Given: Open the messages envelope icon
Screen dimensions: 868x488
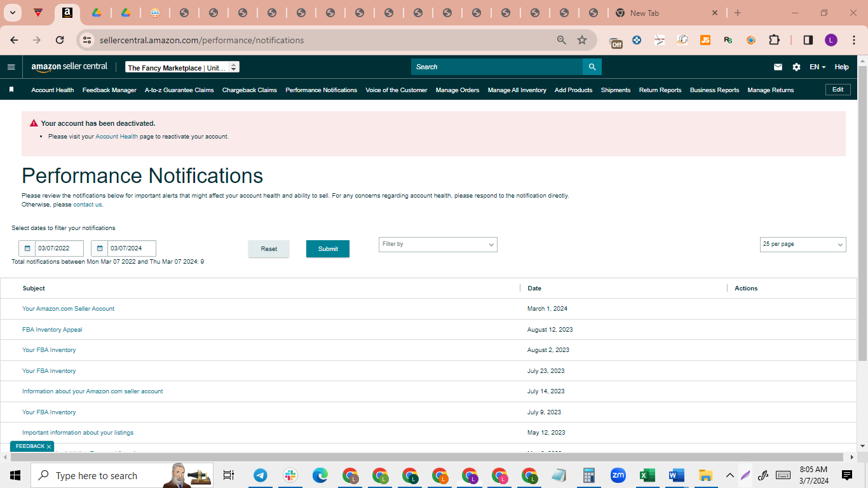Looking at the screenshot, I should point(778,67).
